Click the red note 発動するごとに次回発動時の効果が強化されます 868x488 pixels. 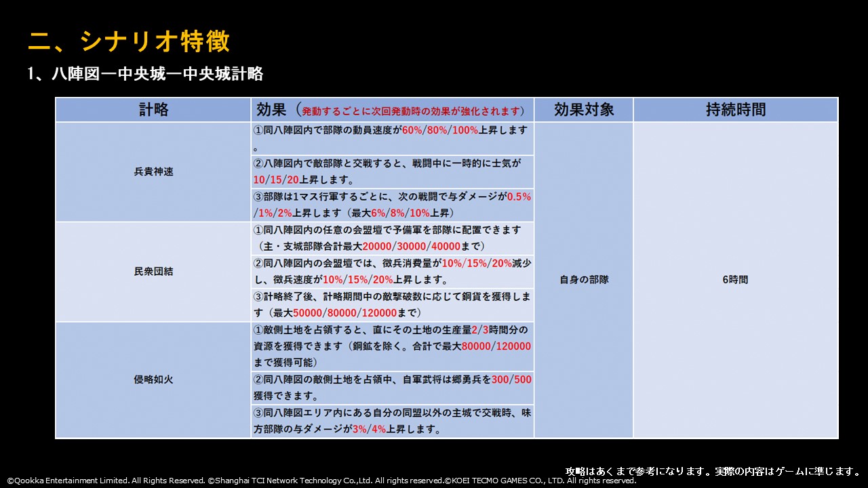coord(412,111)
